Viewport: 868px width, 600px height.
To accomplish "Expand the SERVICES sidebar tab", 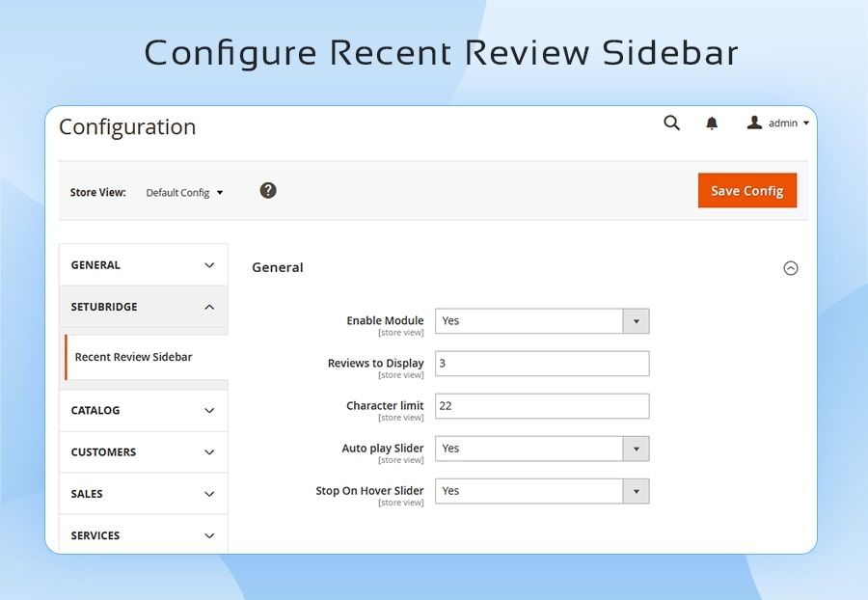I will (x=143, y=535).
